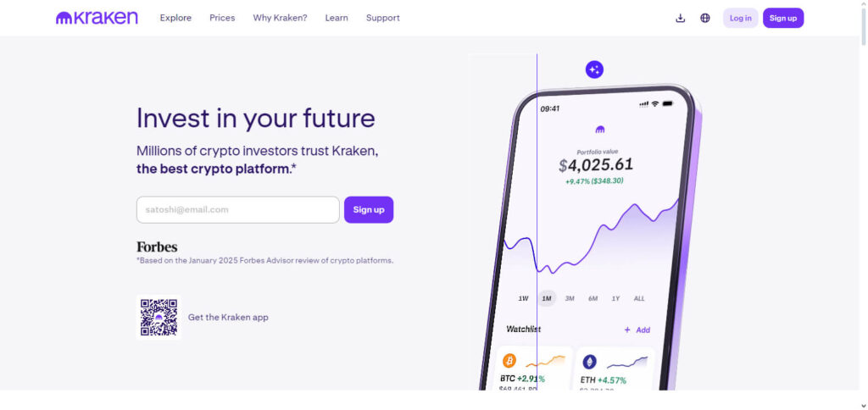
Task: Click the Ethereum ETH coin icon
Action: 590,363
